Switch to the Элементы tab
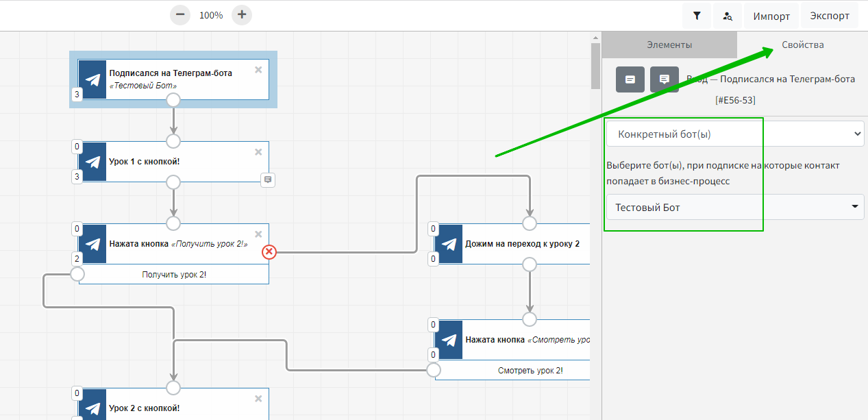Image resolution: width=868 pixels, height=420 pixels. click(x=669, y=45)
